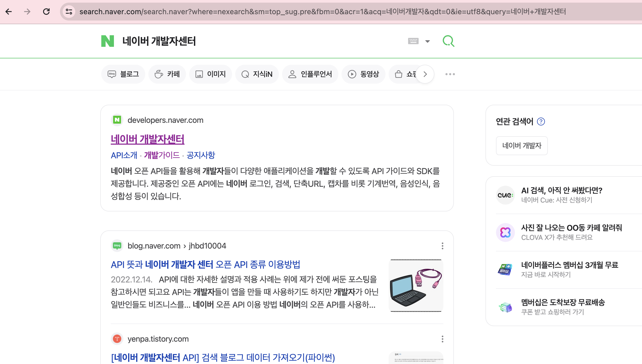642x364 pixels.
Task: Click the 네이버 개발자 related search chip
Action: click(521, 145)
